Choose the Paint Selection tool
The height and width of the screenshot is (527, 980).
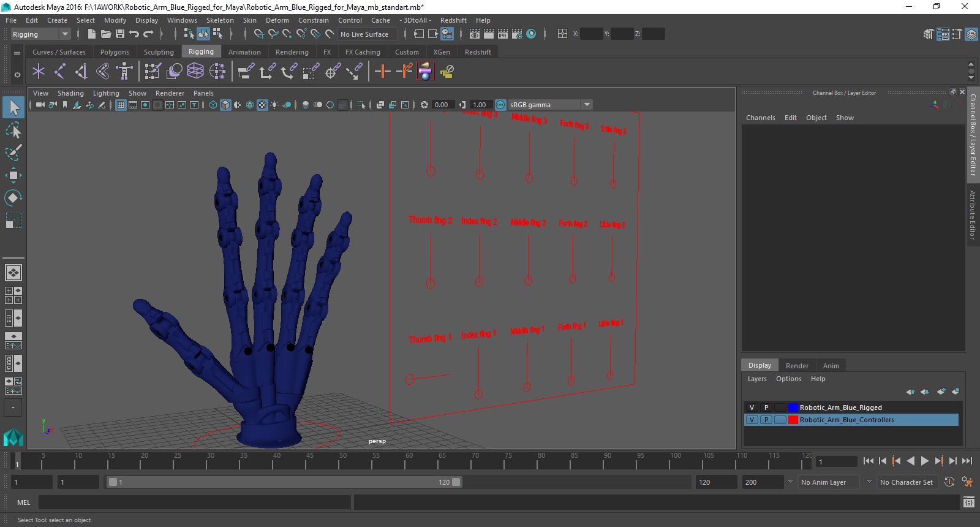(x=13, y=153)
